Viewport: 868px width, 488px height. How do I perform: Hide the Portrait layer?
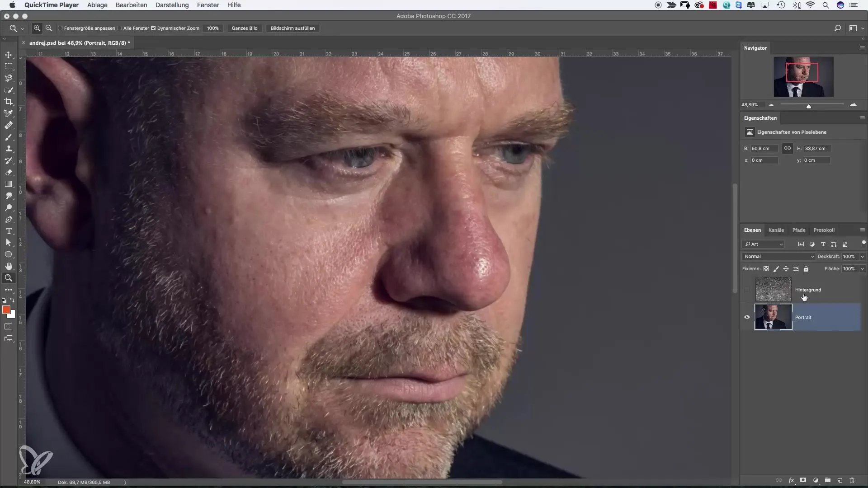747,317
